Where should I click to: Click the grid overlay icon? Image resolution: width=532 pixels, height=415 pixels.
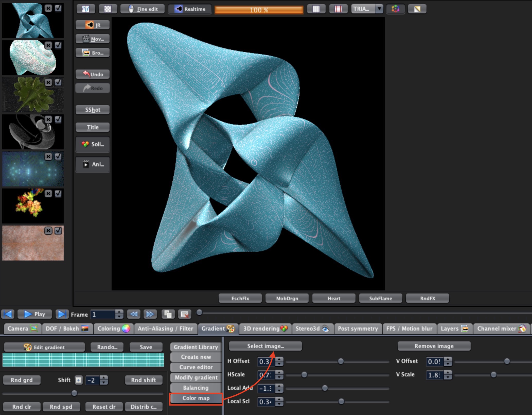pyautogui.click(x=316, y=9)
